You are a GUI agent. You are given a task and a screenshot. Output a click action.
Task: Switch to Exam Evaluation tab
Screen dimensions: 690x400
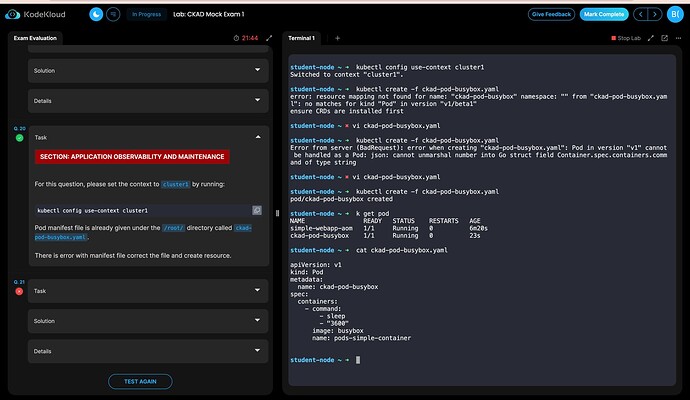coord(35,38)
